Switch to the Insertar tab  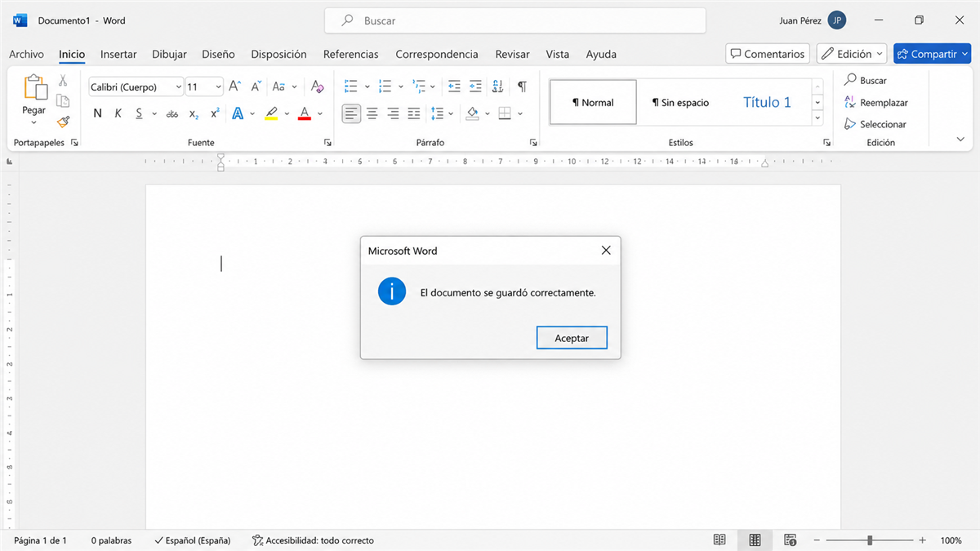118,54
